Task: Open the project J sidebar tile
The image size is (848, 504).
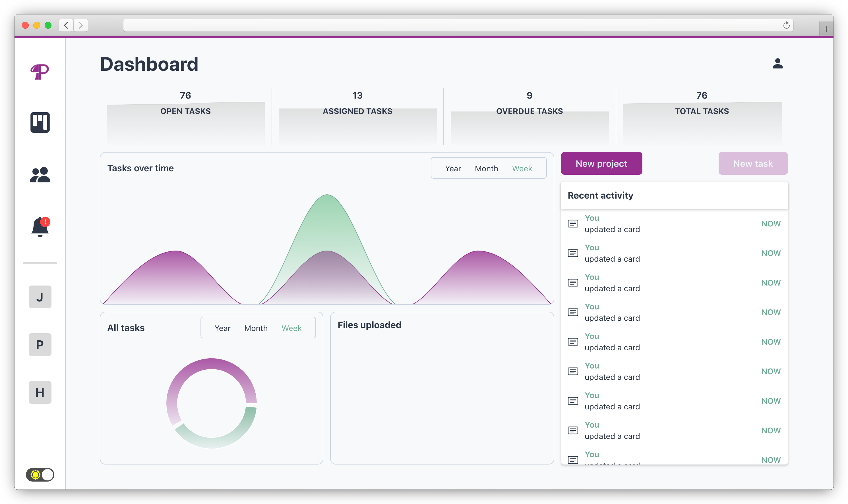Action: [x=40, y=297]
